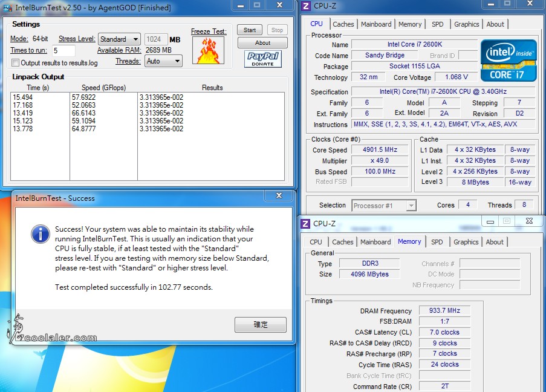Click the IntelBurnTest title bar app icon
Viewport: 546px width, 392px height.
pyautogui.click(x=8, y=7)
